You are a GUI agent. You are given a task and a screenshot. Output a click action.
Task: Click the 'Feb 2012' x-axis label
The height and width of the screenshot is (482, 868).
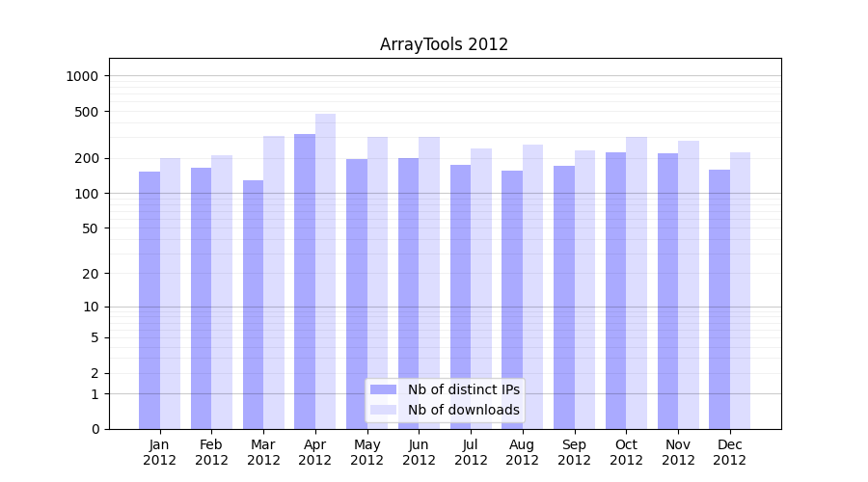click(211, 452)
